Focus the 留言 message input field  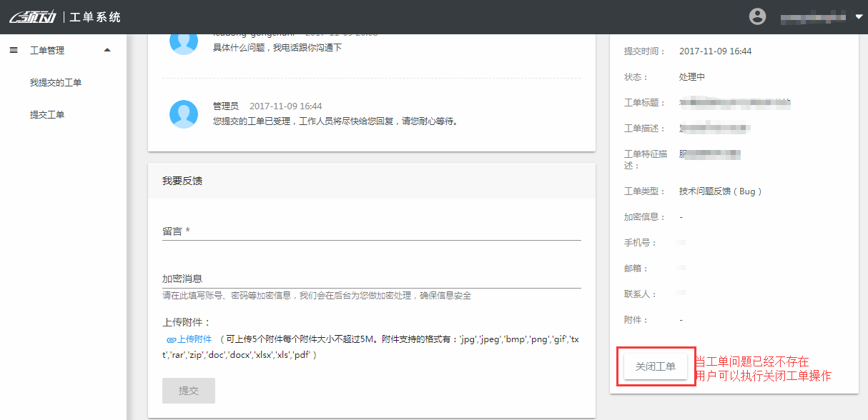(x=371, y=231)
